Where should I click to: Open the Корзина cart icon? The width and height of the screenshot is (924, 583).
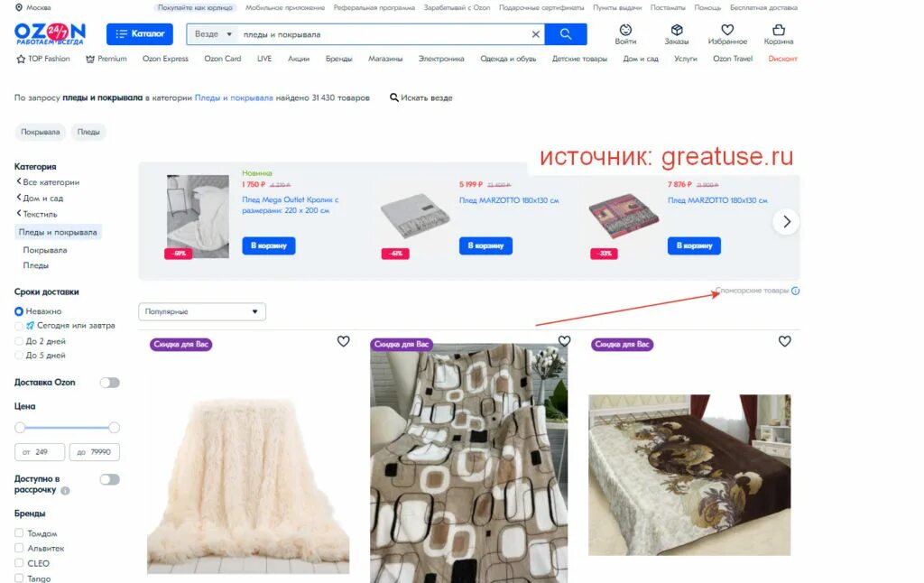779,30
